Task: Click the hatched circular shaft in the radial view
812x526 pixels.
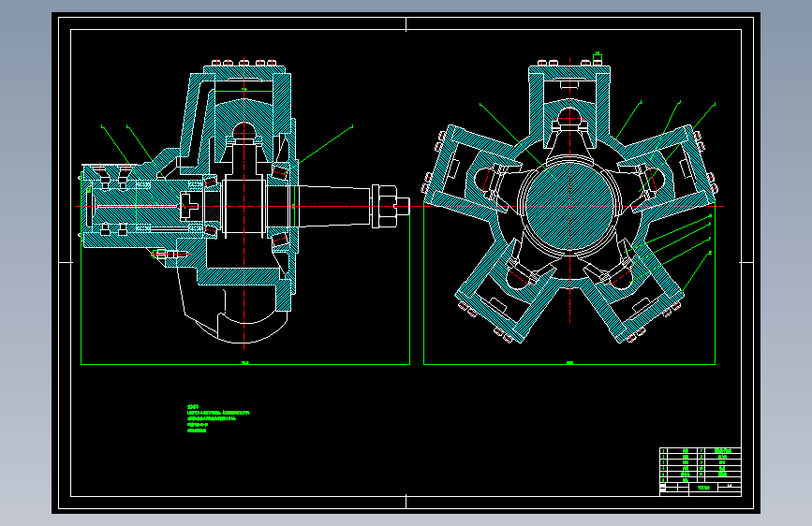Action: pos(569,206)
